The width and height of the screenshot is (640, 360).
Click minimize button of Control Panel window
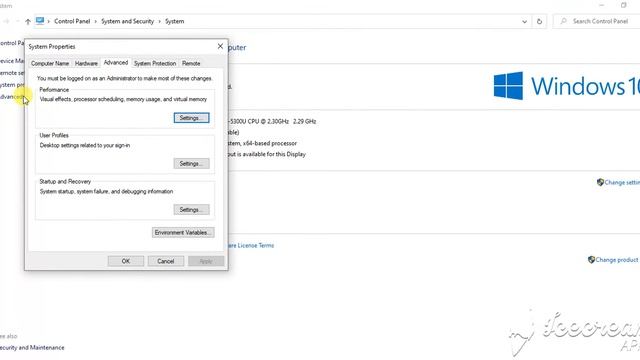click(602, 5)
